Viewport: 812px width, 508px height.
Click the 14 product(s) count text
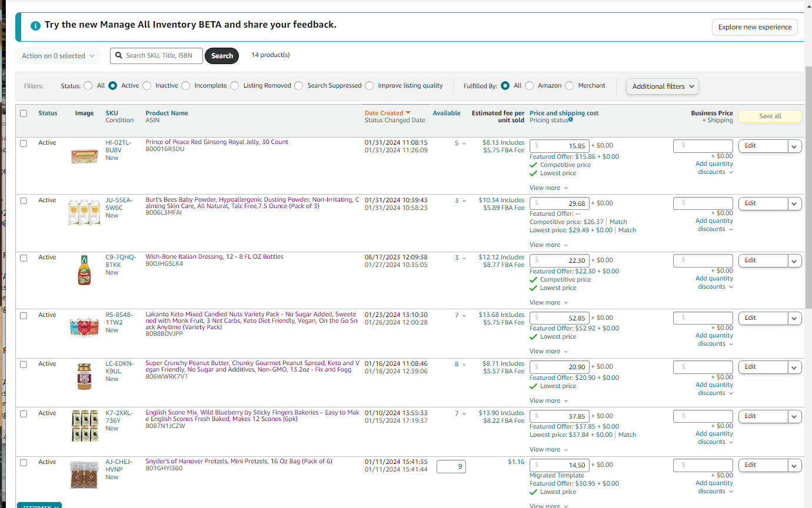(x=271, y=55)
